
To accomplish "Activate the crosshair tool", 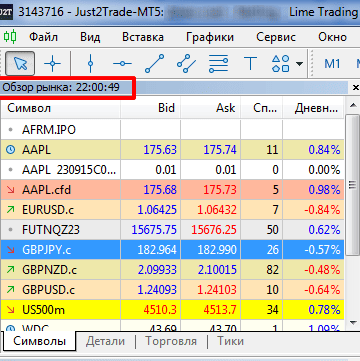I will (52, 63).
